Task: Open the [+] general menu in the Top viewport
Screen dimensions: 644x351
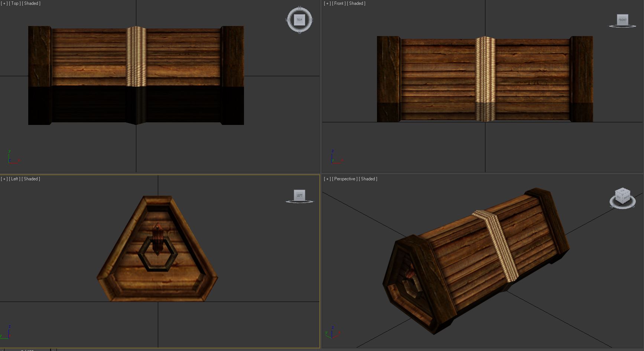Action: (x=4, y=3)
